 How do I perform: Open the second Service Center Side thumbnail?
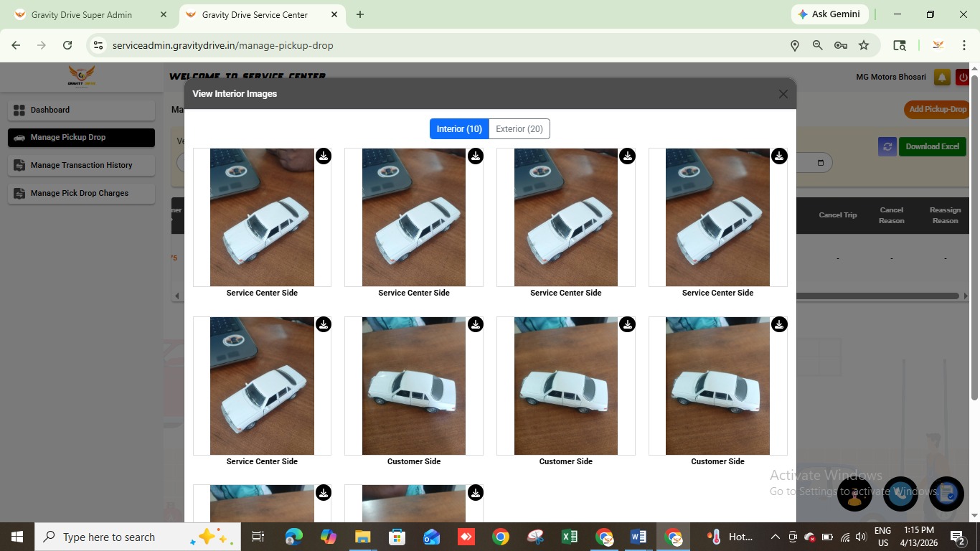(x=414, y=217)
